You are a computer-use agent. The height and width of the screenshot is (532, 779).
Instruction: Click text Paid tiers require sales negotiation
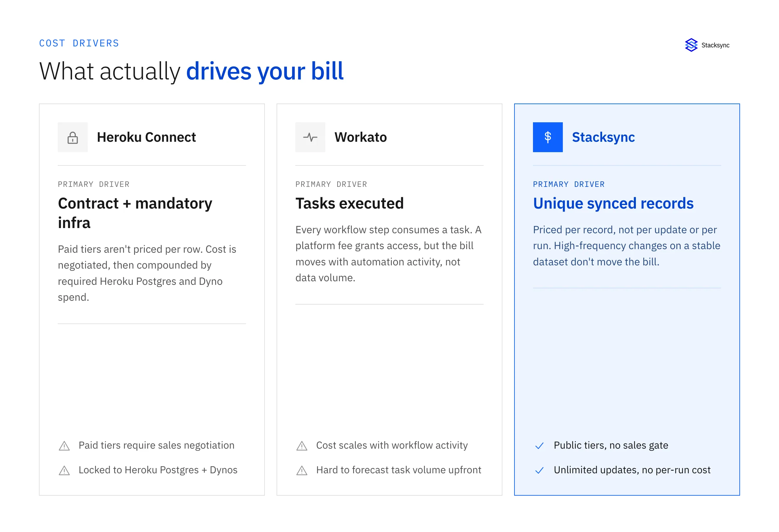pos(156,446)
